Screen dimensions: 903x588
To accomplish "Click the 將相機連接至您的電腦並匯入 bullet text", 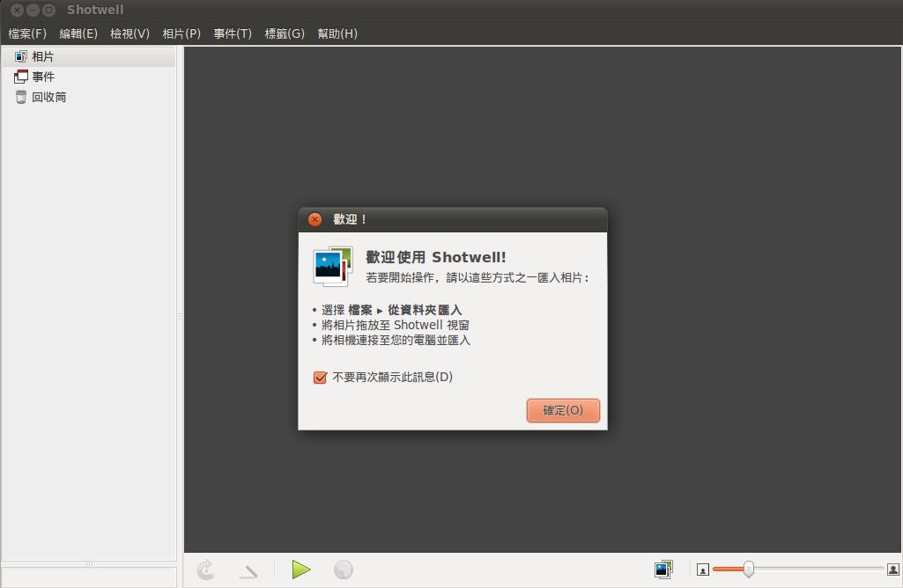I will tap(396, 340).
